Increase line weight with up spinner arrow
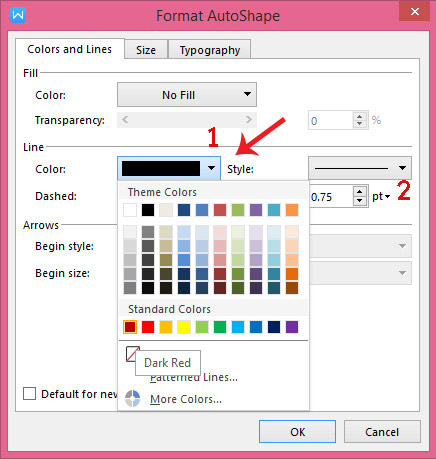This screenshot has width=436, height=459. 359,192
